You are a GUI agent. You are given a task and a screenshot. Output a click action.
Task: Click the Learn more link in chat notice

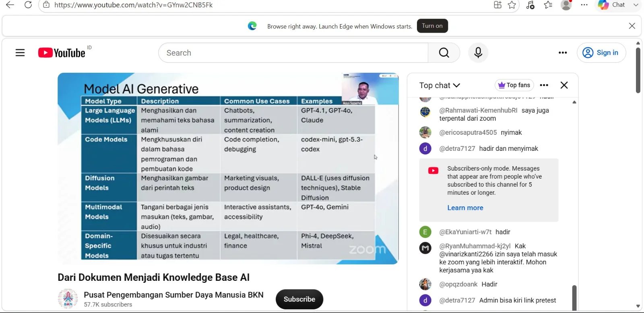tap(465, 208)
